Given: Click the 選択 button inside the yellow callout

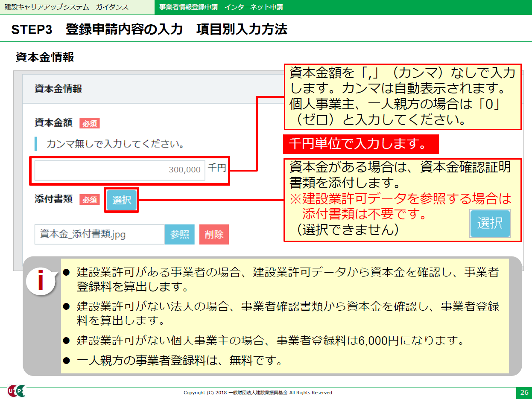Looking at the screenshot, I should tap(490, 224).
